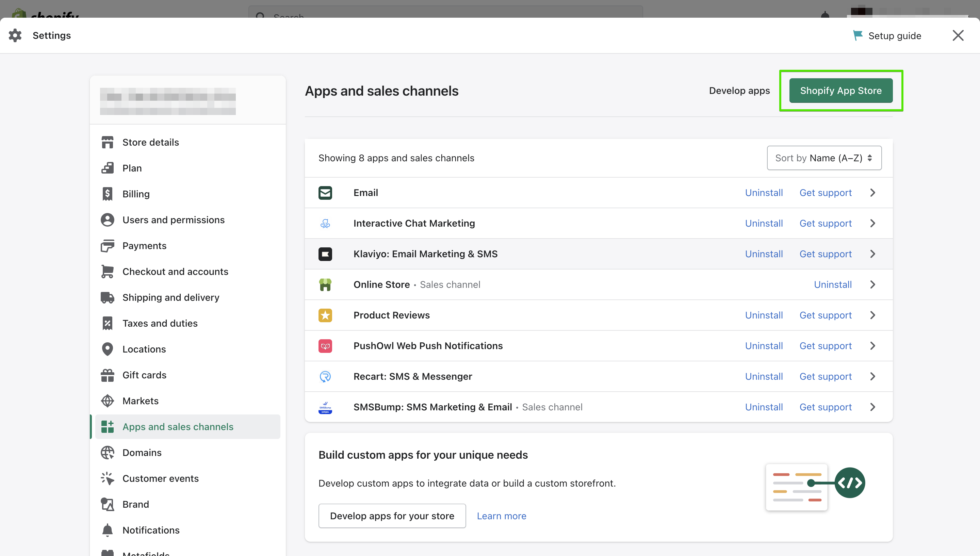980x556 pixels.
Task: Click the Gift cards present icon
Action: (x=107, y=375)
